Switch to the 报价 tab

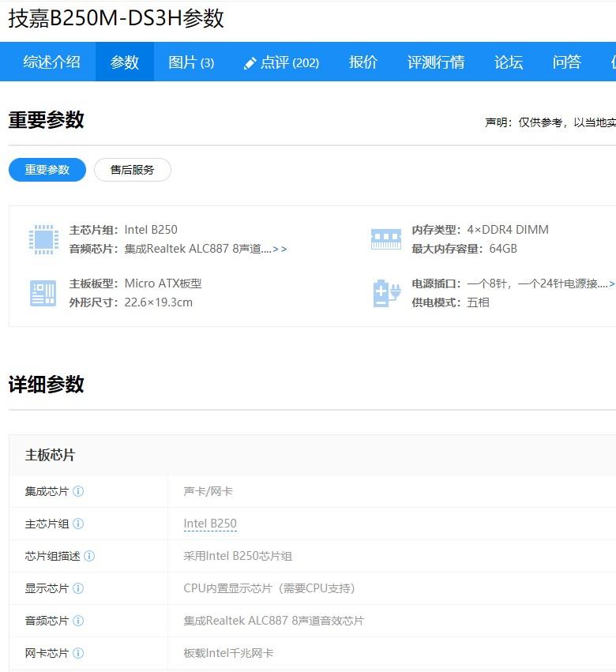point(363,62)
